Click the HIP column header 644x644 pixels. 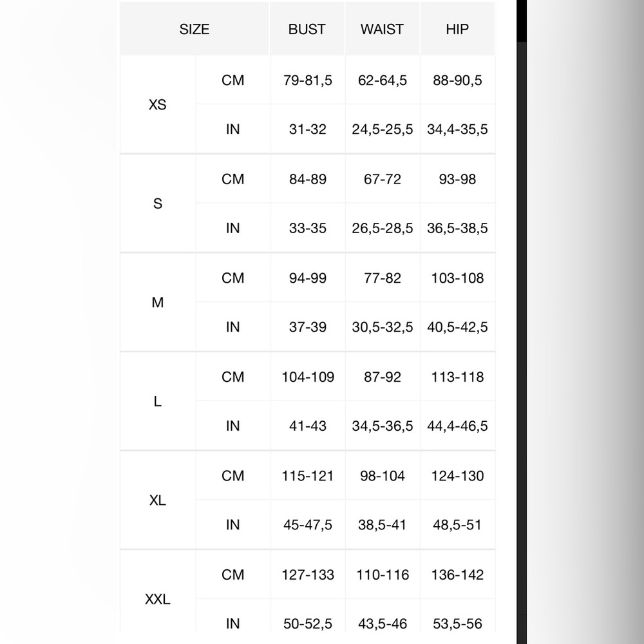point(457,29)
